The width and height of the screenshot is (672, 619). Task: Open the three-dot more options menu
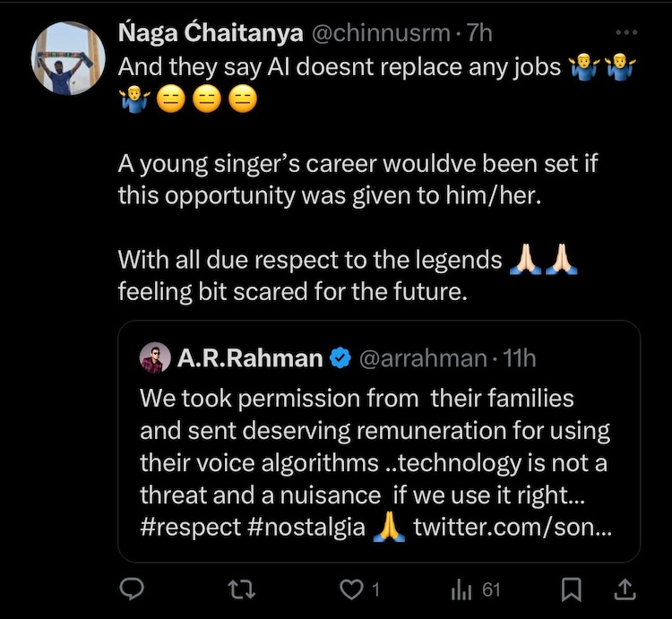[626, 33]
